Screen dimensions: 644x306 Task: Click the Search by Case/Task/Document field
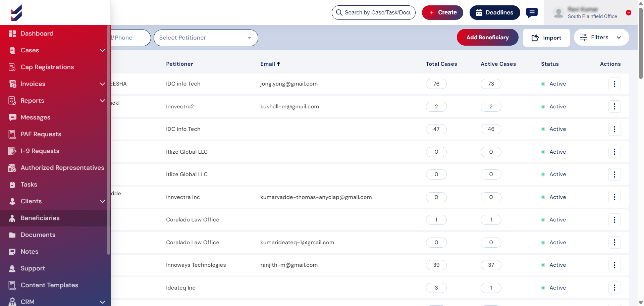click(x=377, y=13)
